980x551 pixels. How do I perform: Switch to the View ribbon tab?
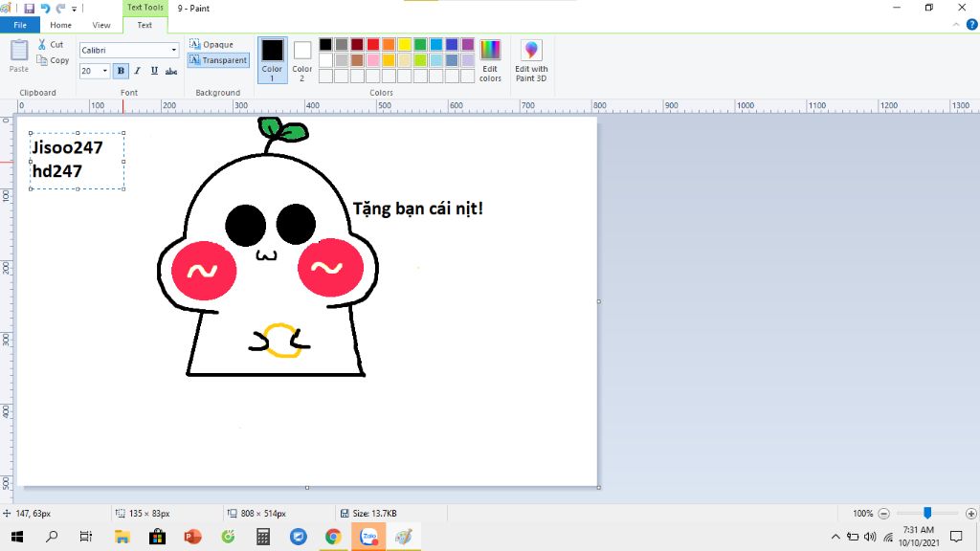(x=101, y=25)
